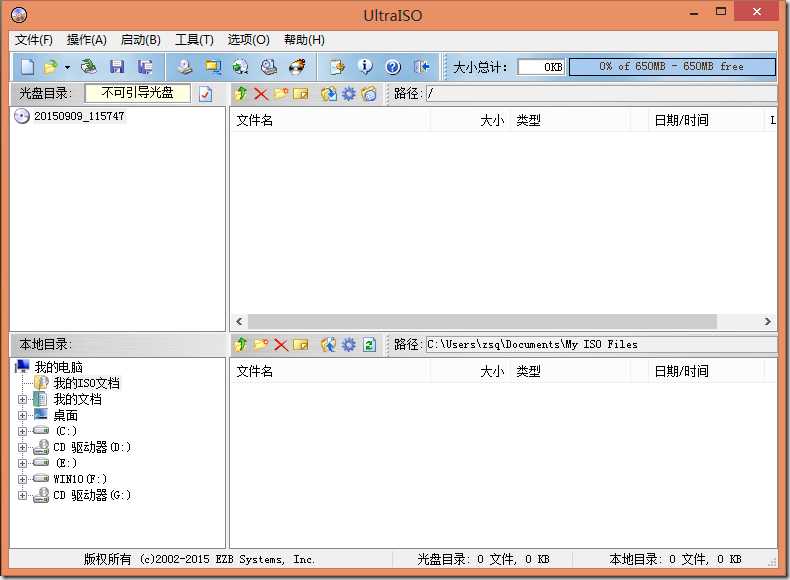Open an existing image with folder icon
Viewport: 790px width, 580px height.
[x=51, y=67]
